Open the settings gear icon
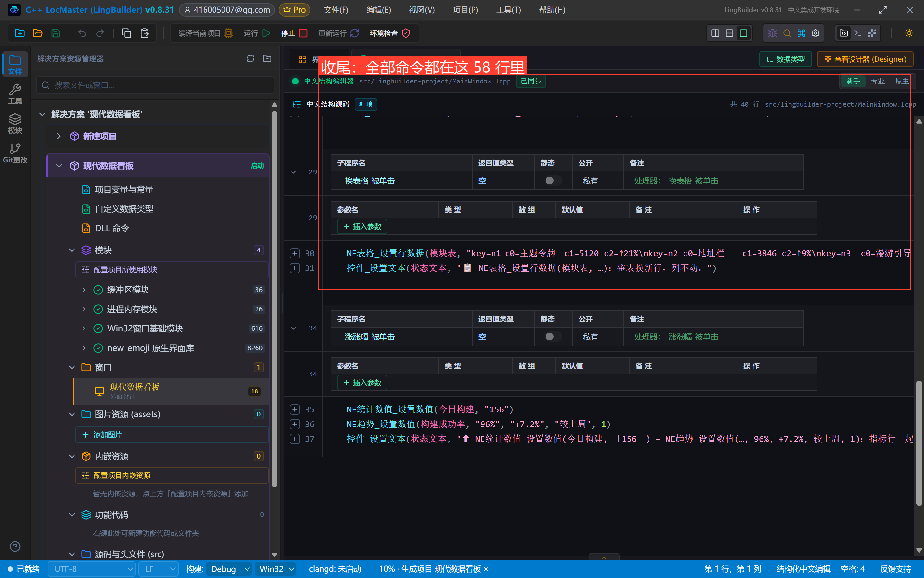The width and height of the screenshot is (924, 578). tap(815, 33)
